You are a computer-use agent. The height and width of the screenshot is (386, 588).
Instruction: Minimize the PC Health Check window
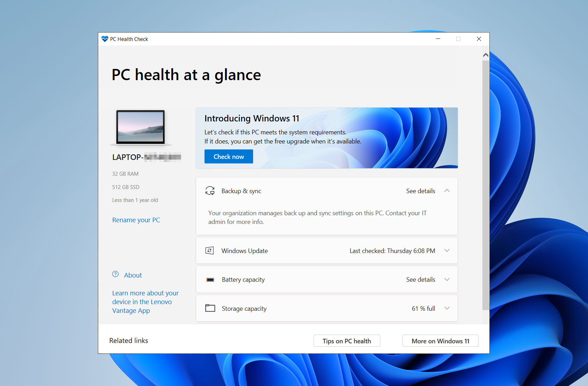(438, 39)
